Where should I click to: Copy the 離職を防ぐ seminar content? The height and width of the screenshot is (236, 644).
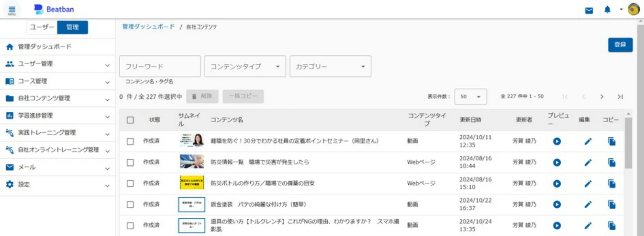[x=612, y=142]
